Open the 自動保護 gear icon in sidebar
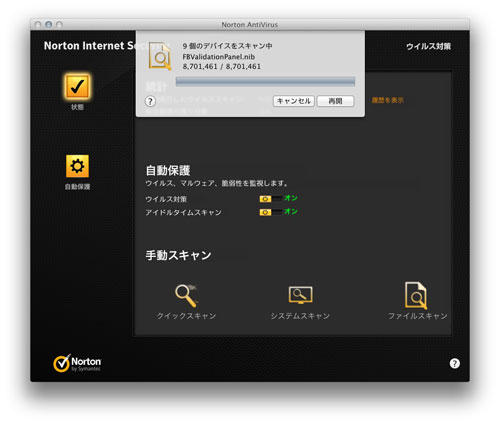 [77, 166]
